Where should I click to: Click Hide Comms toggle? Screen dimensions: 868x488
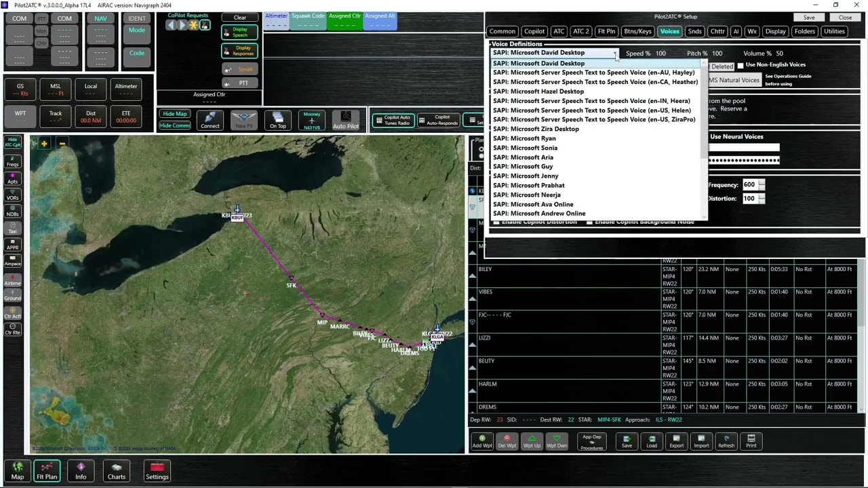click(175, 125)
